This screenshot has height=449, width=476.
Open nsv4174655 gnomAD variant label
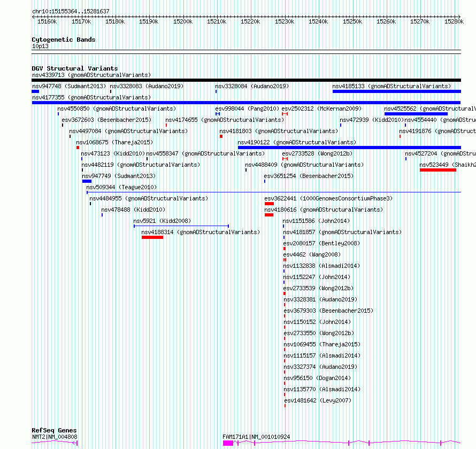point(225,120)
